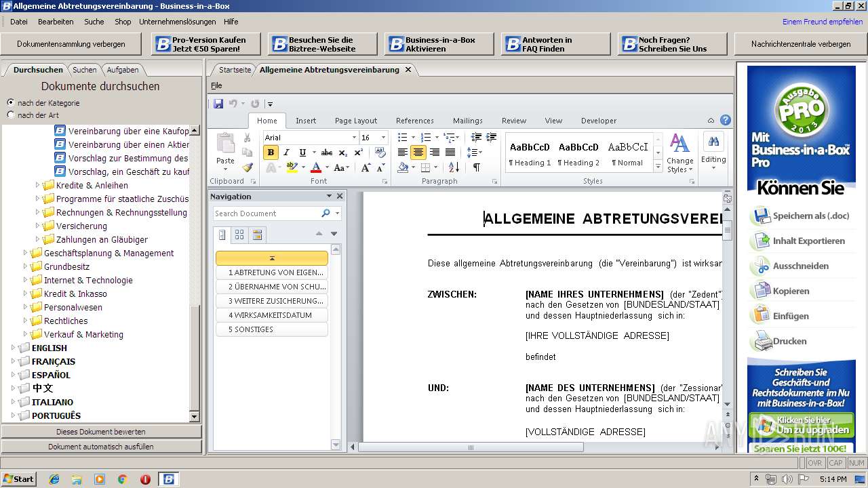868x488 pixels.
Task: Align text left
Action: click(403, 152)
